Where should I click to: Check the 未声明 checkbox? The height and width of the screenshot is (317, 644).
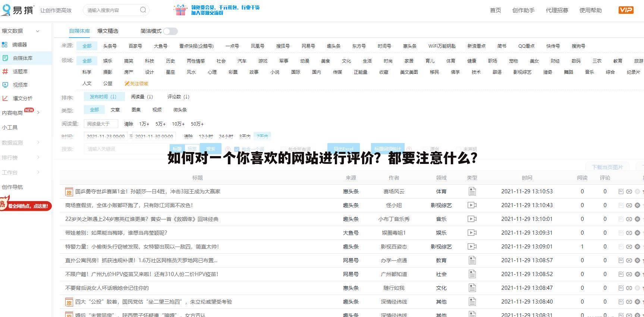458,149
